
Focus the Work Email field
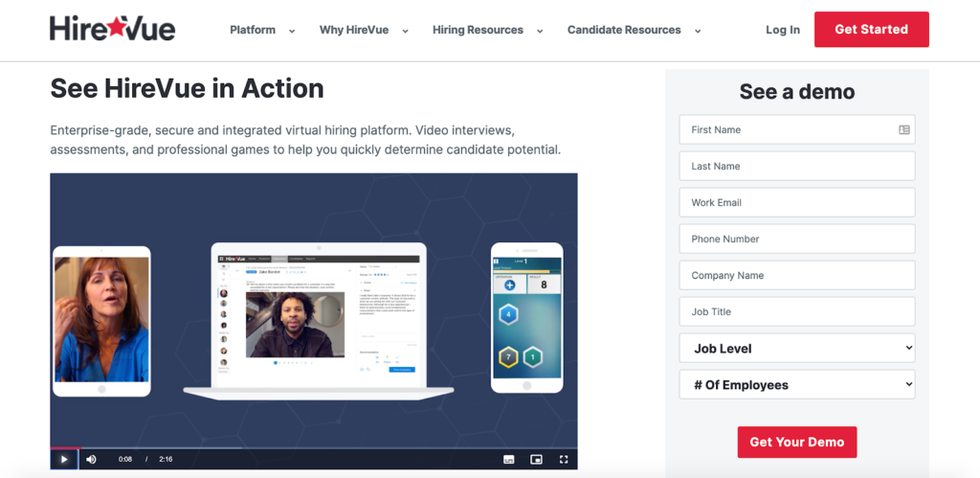coord(797,202)
